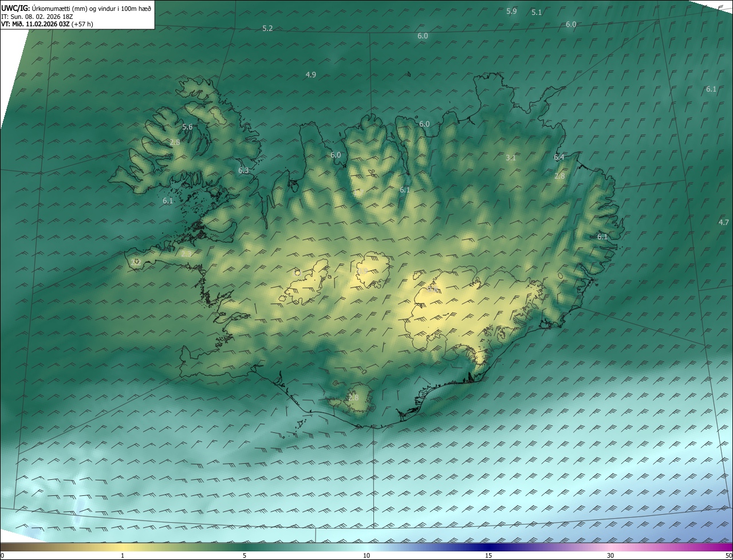
Task: Click the 15 tick on the colour scale
Action: coord(488,555)
